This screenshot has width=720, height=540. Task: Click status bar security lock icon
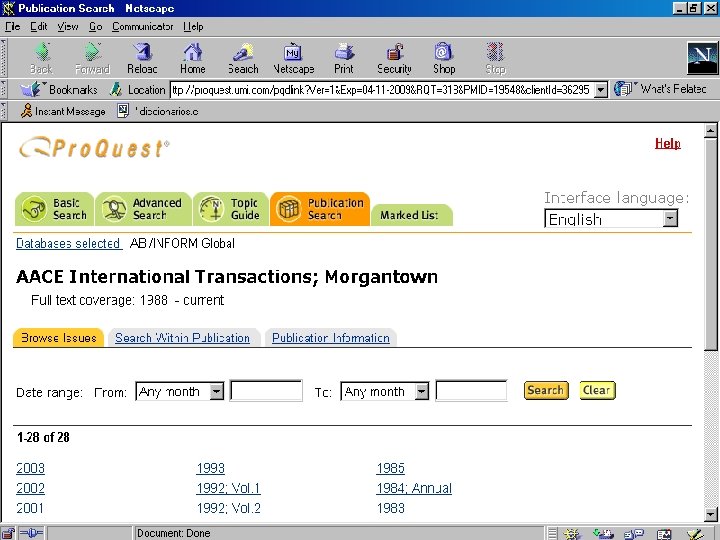coord(8,533)
